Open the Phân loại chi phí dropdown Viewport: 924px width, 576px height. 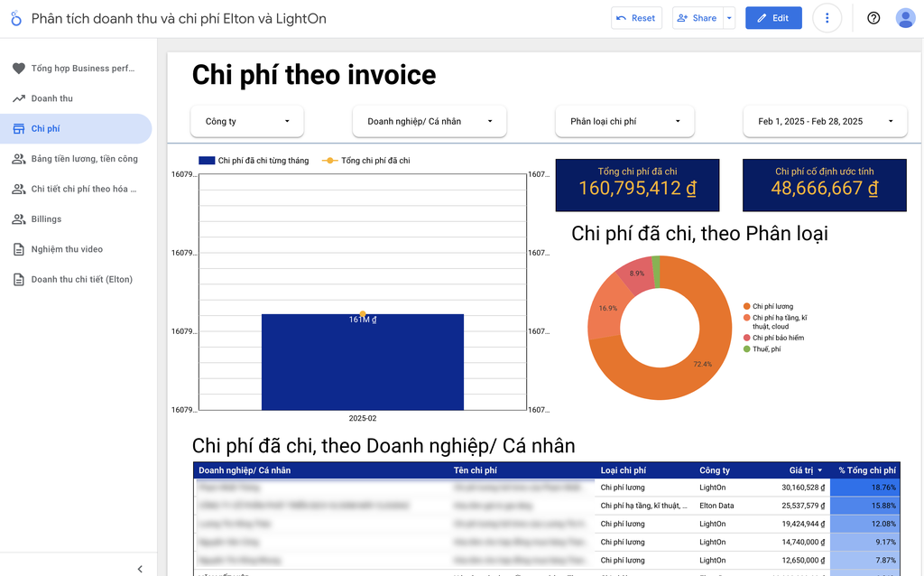624,121
